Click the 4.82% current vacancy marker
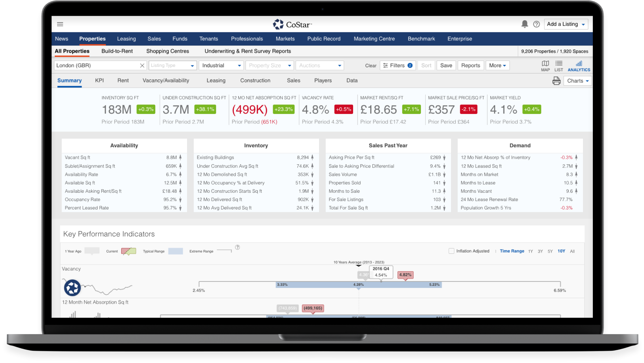644x363 pixels. pos(405,275)
